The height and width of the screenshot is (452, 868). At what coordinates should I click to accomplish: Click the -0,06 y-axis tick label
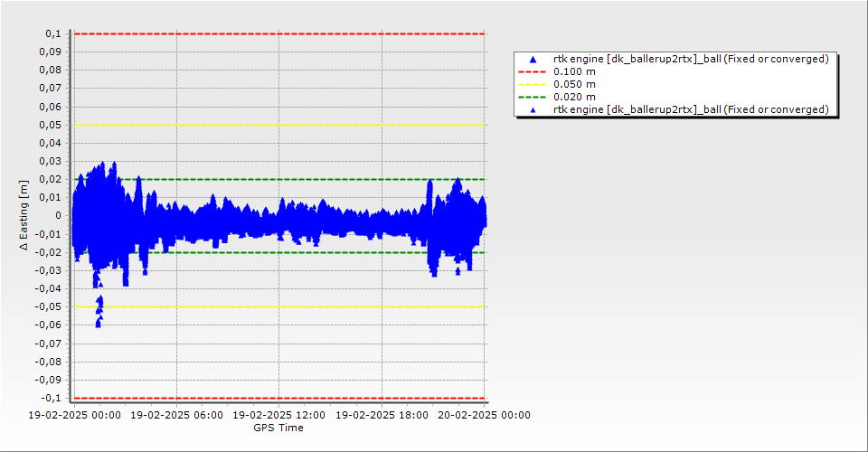pyautogui.click(x=48, y=325)
